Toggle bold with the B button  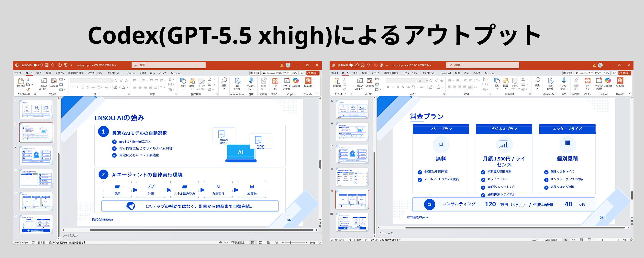(72, 87)
